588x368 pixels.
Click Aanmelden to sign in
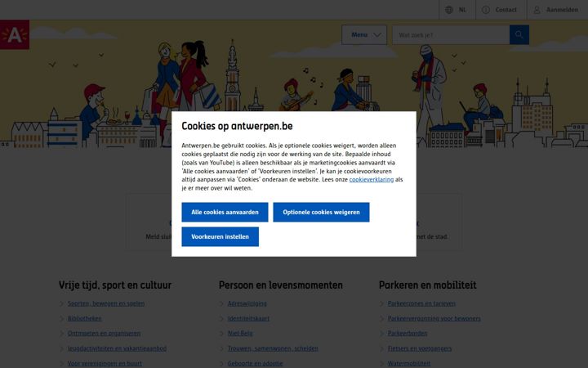562,10
